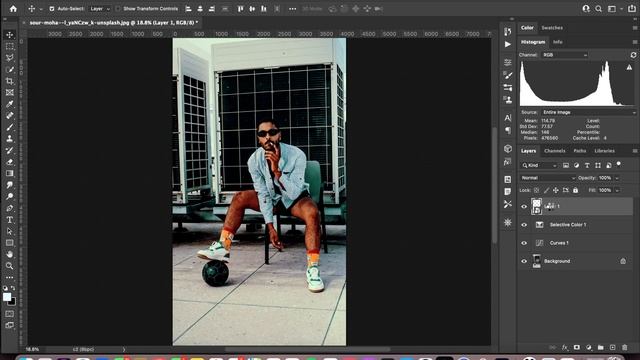Expand the Opacity slider dropdown arrow
The height and width of the screenshot is (360, 640).
617,178
